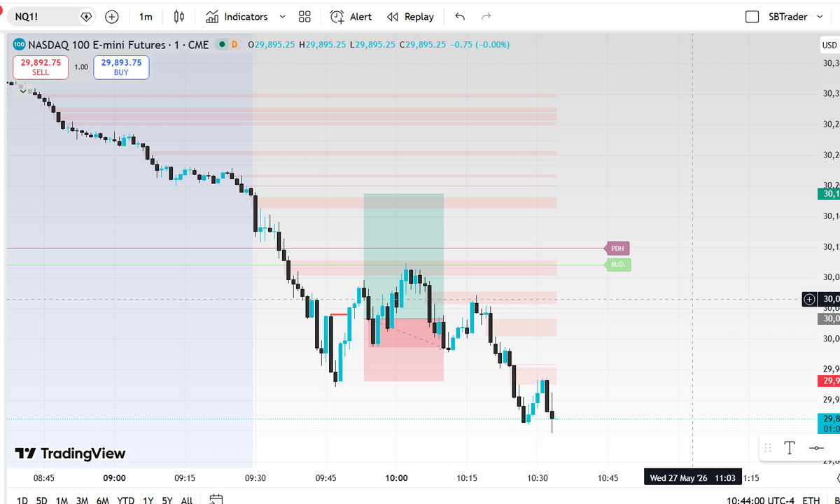
Task: Select the long position risk-reward box
Action: [403, 287]
